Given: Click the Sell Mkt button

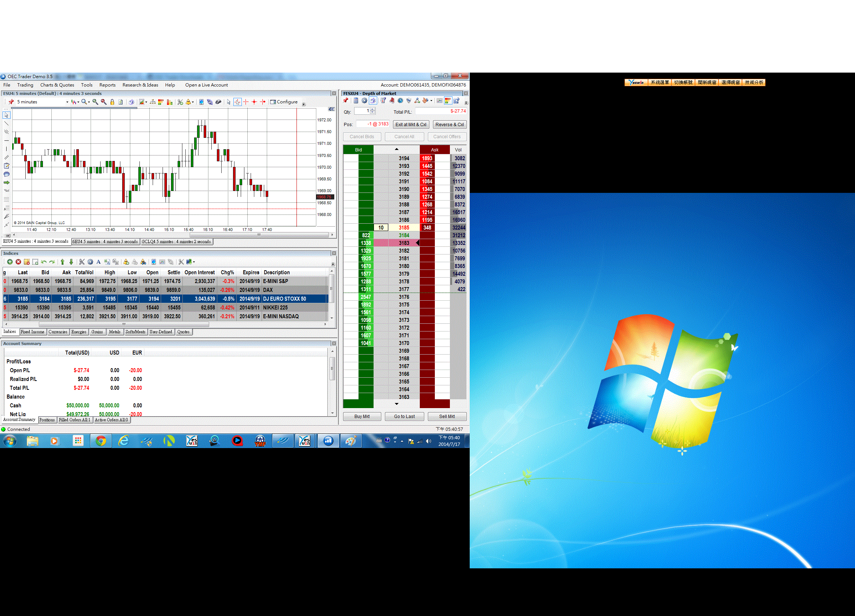Looking at the screenshot, I should [447, 417].
